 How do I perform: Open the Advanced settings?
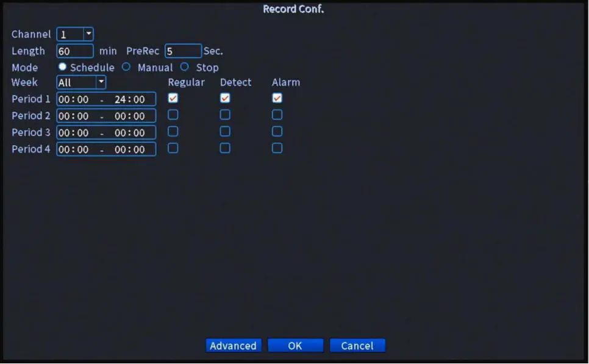234,345
